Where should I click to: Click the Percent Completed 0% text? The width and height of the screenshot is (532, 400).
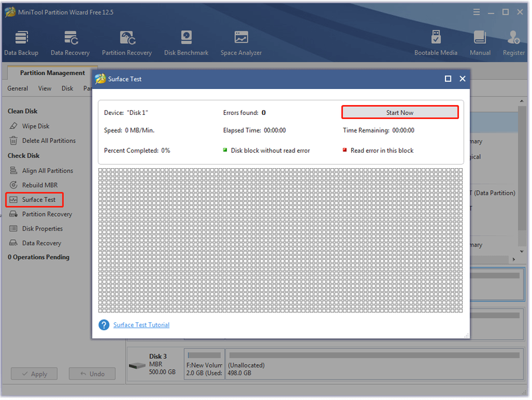point(137,151)
